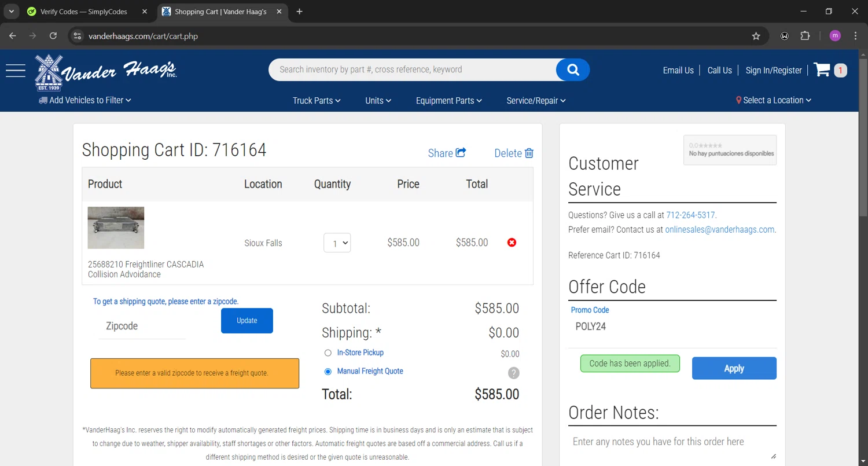Click the browser profile avatar

[x=835, y=36]
